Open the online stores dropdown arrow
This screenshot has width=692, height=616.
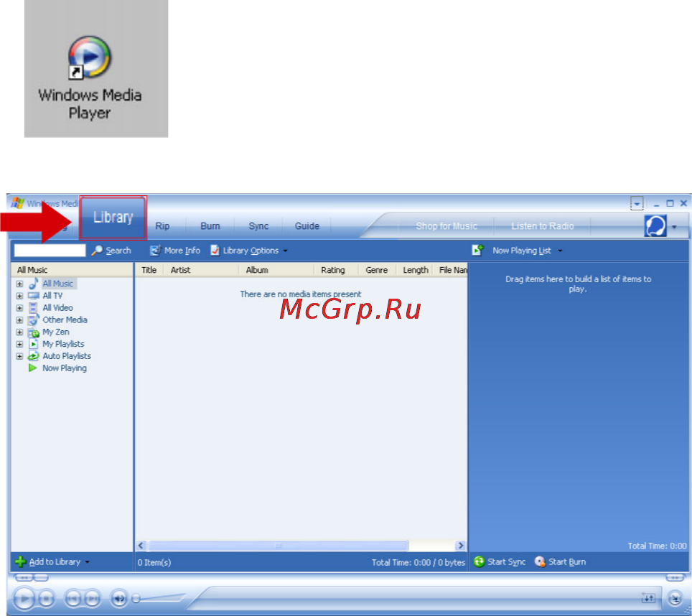coord(674,227)
